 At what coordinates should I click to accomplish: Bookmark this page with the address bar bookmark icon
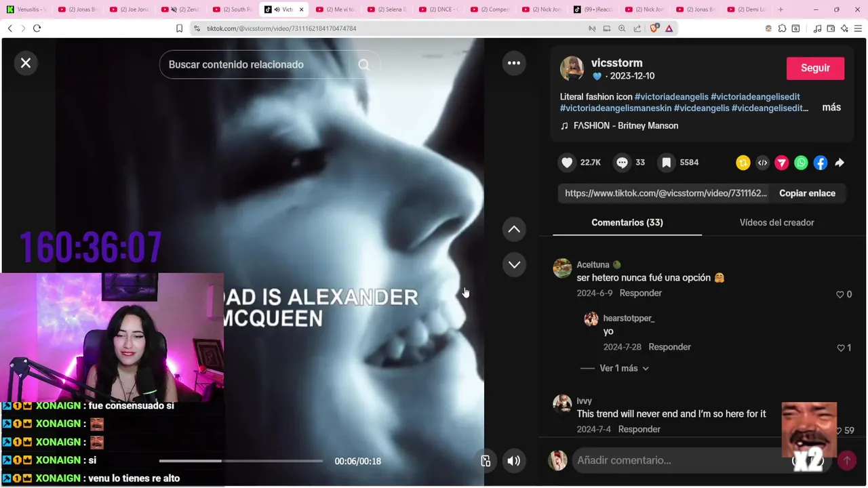179,28
